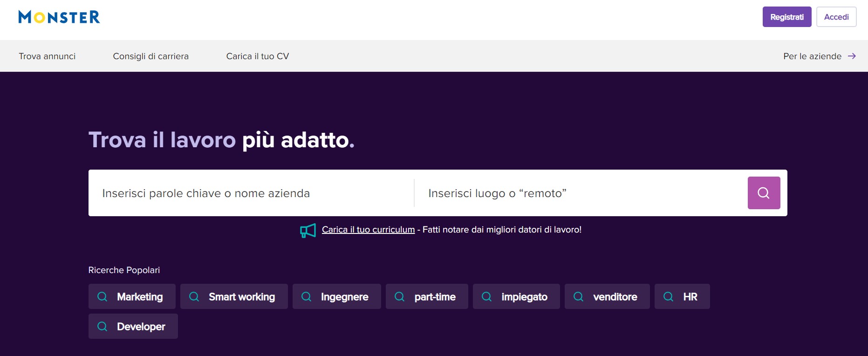The image size is (868, 356).
Task: Click the search icon on HR chip
Action: pyautogui.click(x=668, y=297)
